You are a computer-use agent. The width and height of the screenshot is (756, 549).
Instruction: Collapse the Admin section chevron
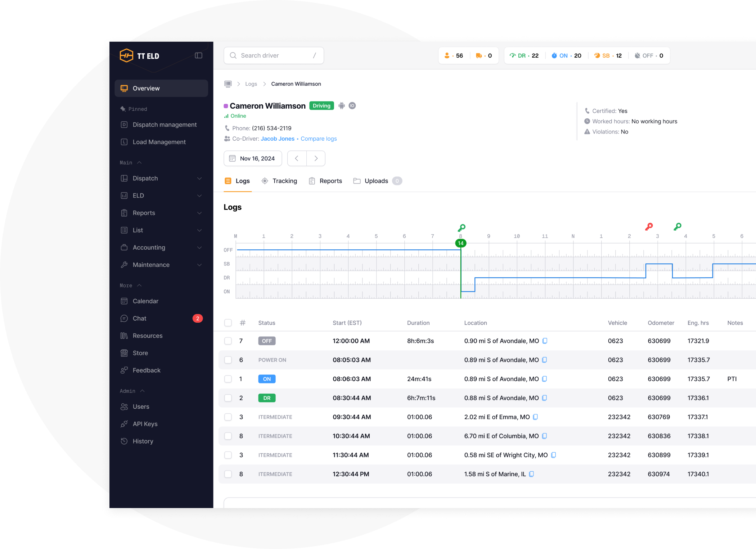click(x=142, y=391)
